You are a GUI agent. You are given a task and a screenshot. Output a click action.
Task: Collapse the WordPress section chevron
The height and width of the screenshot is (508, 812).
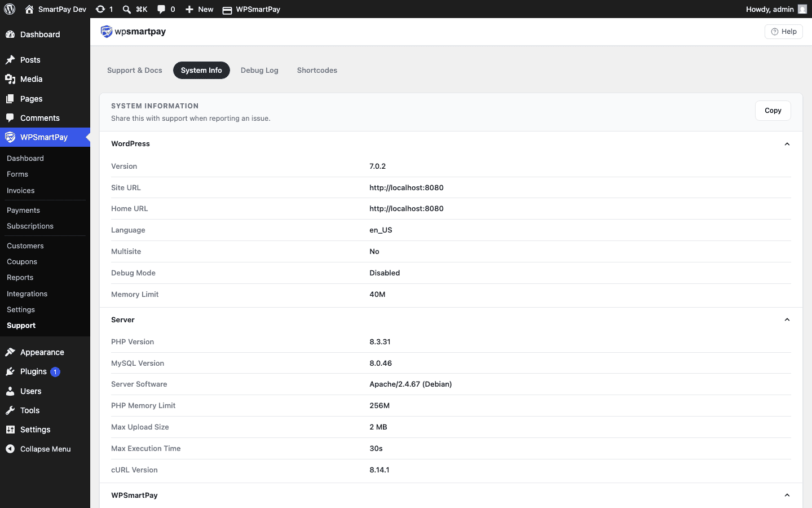coord(787,144)
